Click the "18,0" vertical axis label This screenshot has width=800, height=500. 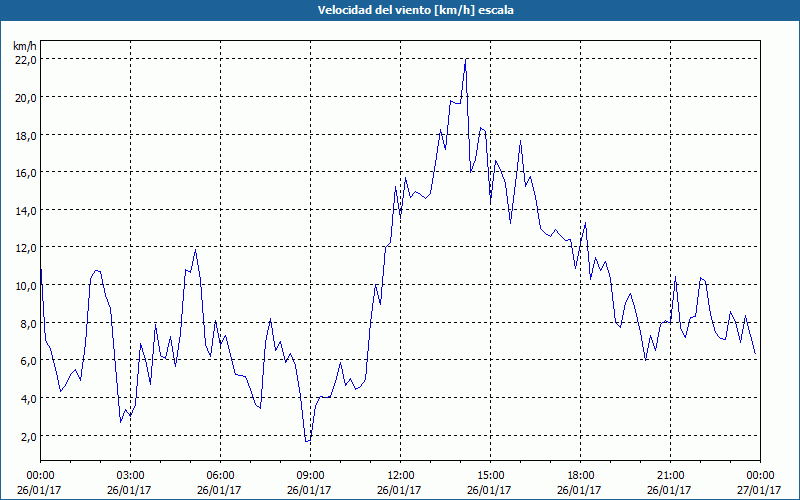(x=27, y=135)
